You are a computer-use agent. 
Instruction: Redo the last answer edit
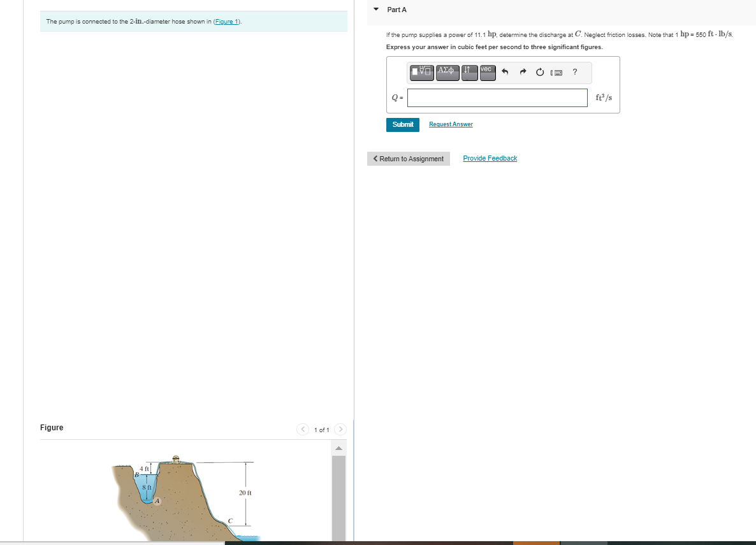pyautogui.click(x=523, y=72)
